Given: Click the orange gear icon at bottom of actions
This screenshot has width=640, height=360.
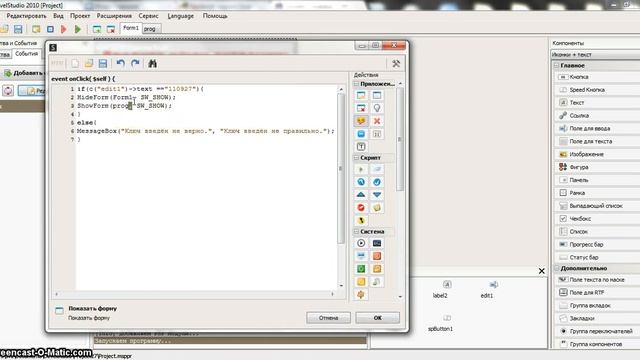Looking at the screenshot, I should coord(361,294).
